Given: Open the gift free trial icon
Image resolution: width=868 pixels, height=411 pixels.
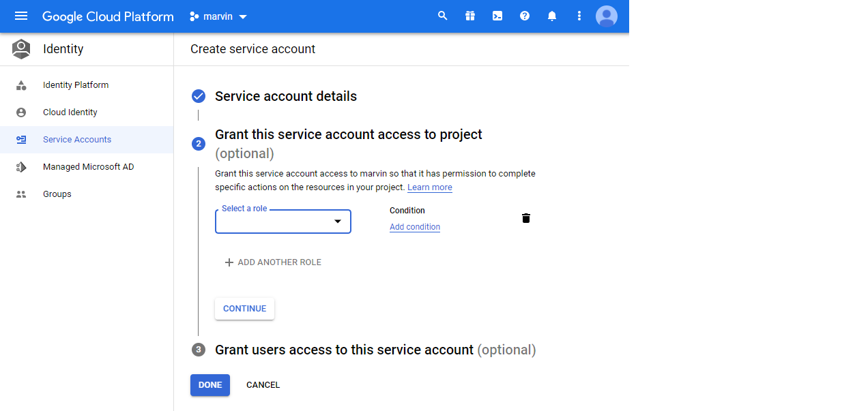Looking at the screenshot, I should click(470, 16).
